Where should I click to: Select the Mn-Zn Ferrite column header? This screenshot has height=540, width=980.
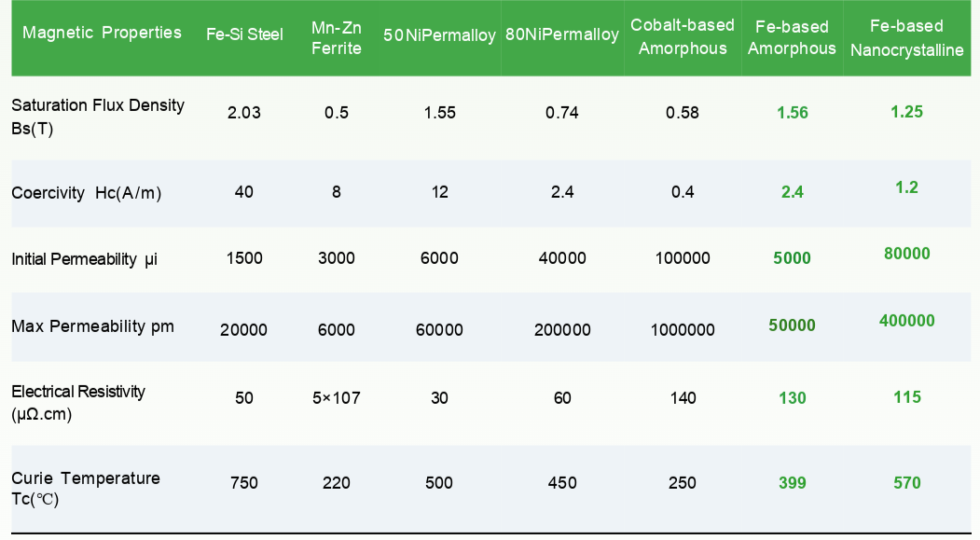tap(337, 38)
